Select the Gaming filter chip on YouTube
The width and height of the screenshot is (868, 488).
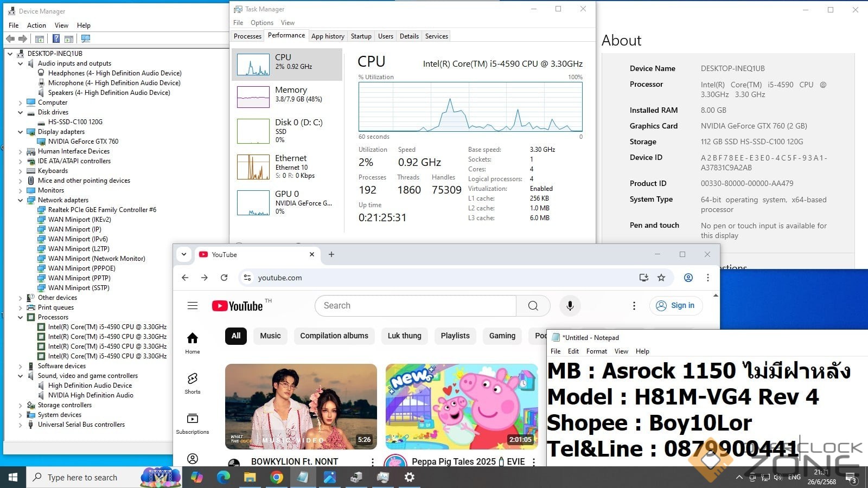click(502, 336)
